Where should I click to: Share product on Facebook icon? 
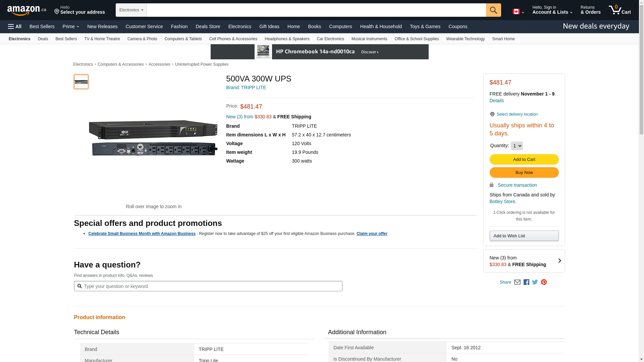pyautogui.click(x=526, y=282)
